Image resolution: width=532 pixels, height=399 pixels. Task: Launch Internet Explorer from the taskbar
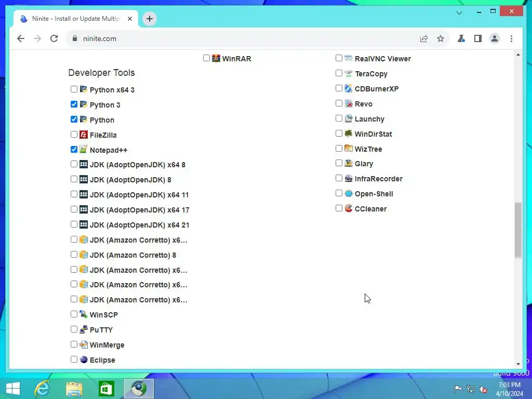tap(43, 389)
